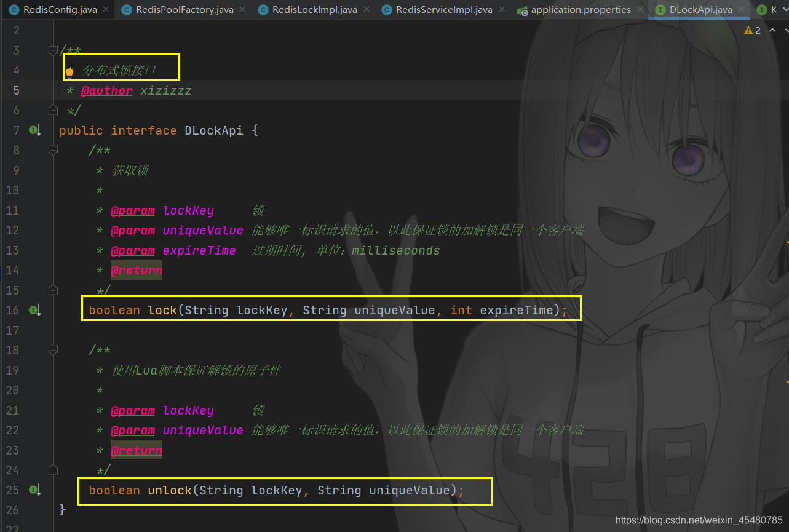Switch to the RedisConfig.java tab
The width and height of the screenshot is (789, 532).
point(60,10)
